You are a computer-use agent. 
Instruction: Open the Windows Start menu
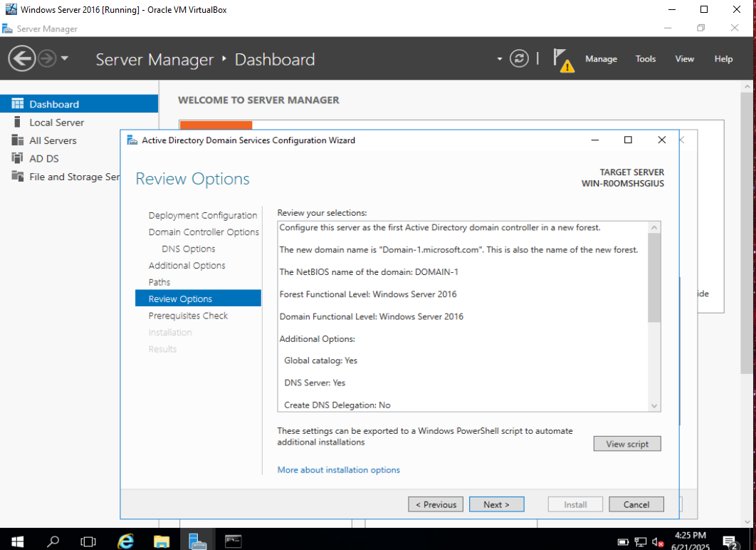coord(17,541)
